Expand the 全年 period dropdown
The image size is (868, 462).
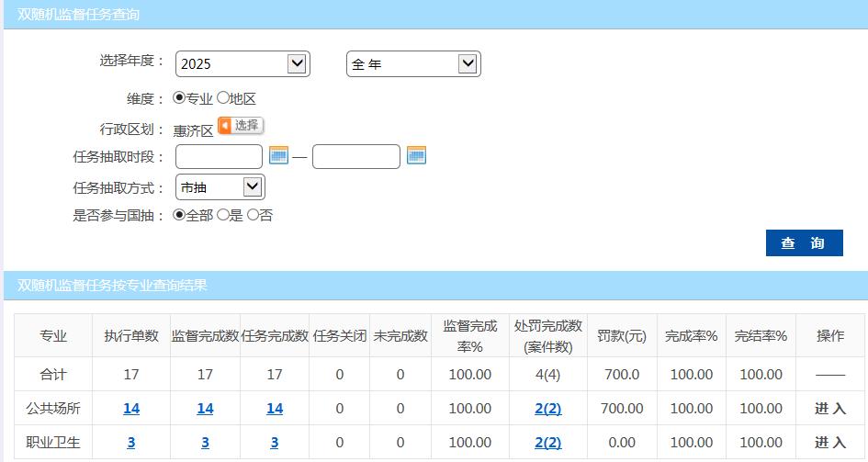click(413, 63)
